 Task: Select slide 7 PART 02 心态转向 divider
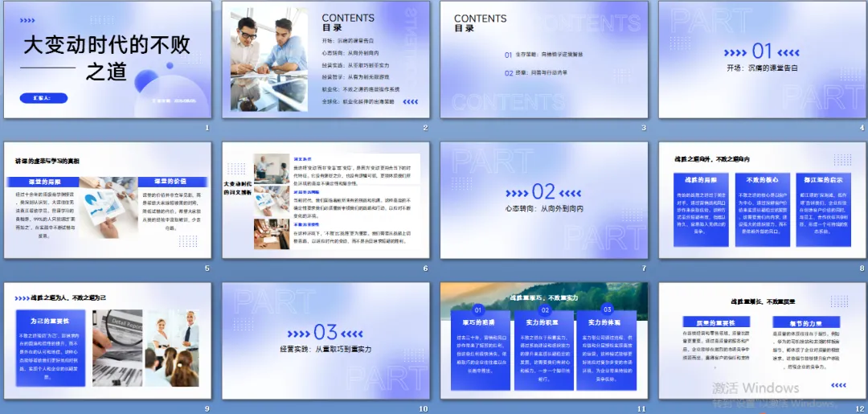[543, 200]
